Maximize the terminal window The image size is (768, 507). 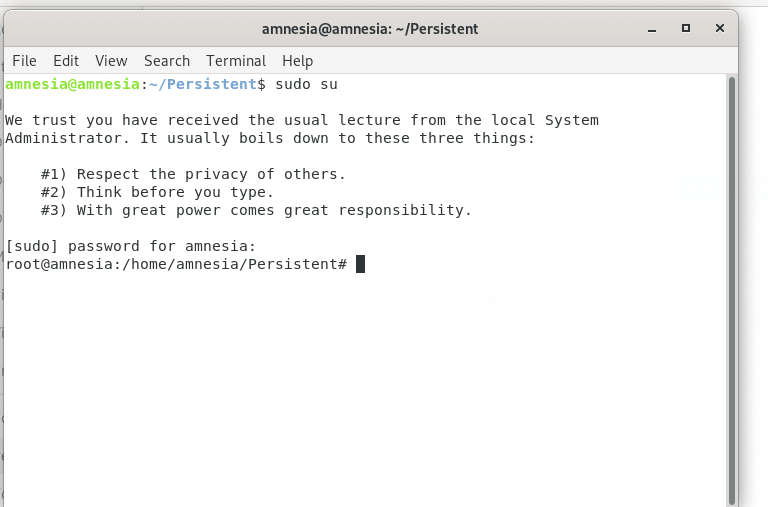tap(686, 28)
